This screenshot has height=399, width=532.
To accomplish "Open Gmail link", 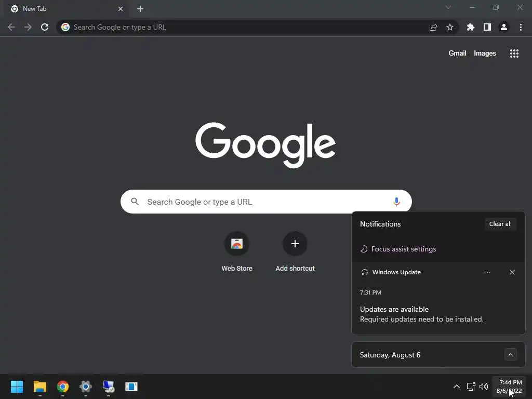I will 457,54.
